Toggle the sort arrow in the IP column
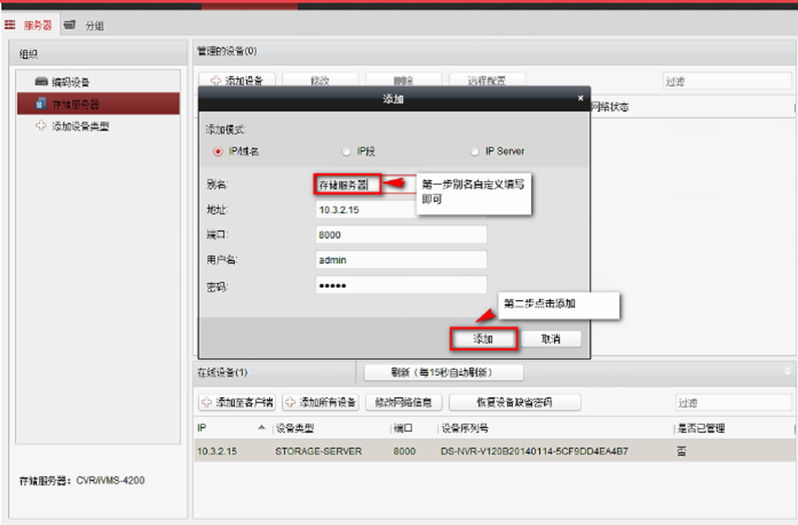798x525 pixels. point(262,427)
